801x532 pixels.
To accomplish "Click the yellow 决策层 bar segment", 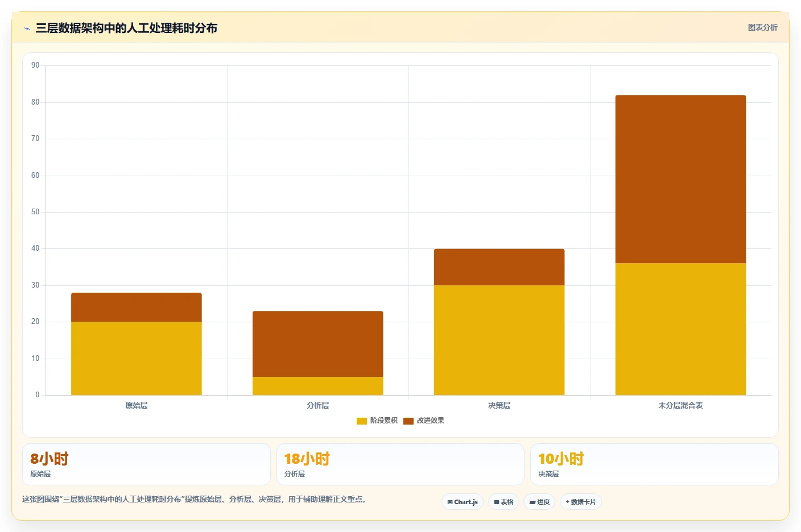I will coord(499,340).
